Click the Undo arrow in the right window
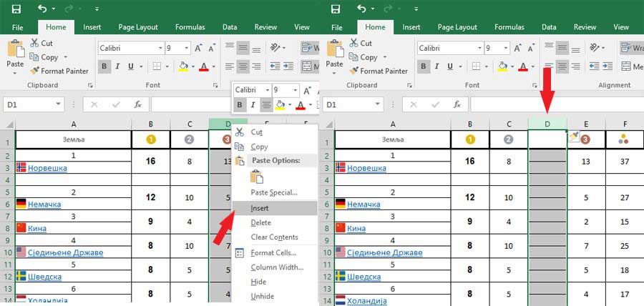 pyautogui.click(x=361, y=9)
